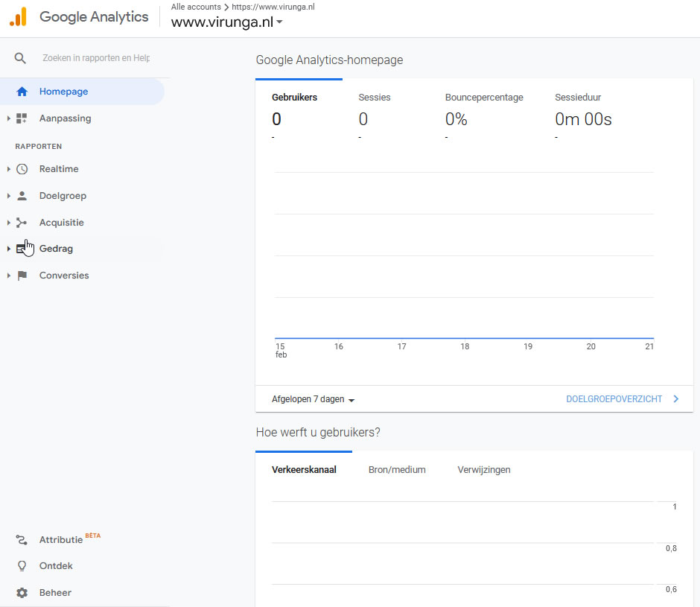Click the 'RAPPORTEN' section label
The height and width of the screenshot is (607, 700).
tap(39, 147)
